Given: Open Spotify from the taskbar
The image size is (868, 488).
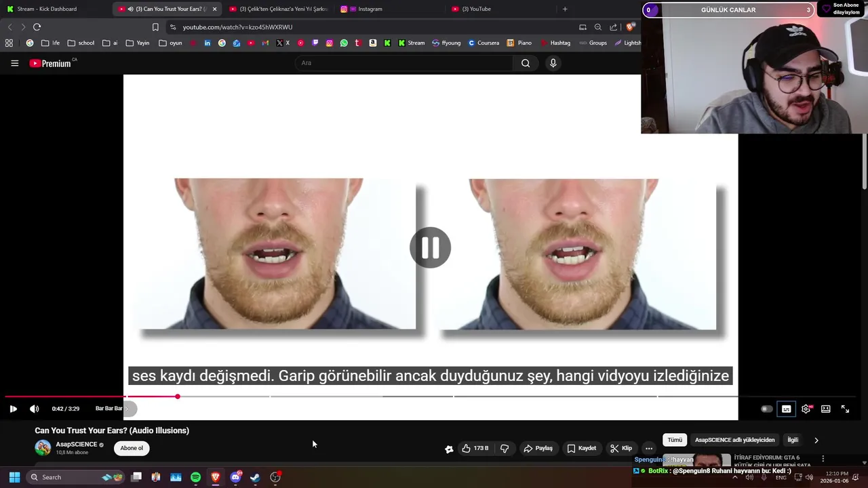Looking at the screenshot, I should 195,477.
